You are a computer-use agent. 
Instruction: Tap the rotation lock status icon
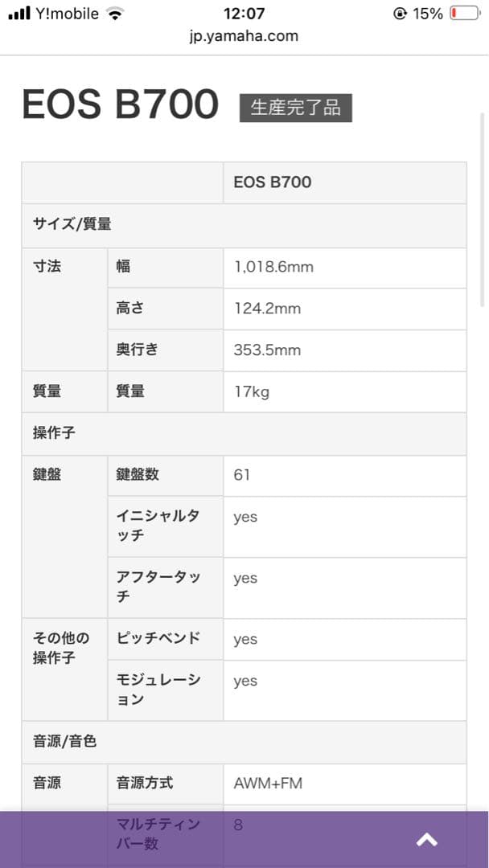[x=400, y=14]
